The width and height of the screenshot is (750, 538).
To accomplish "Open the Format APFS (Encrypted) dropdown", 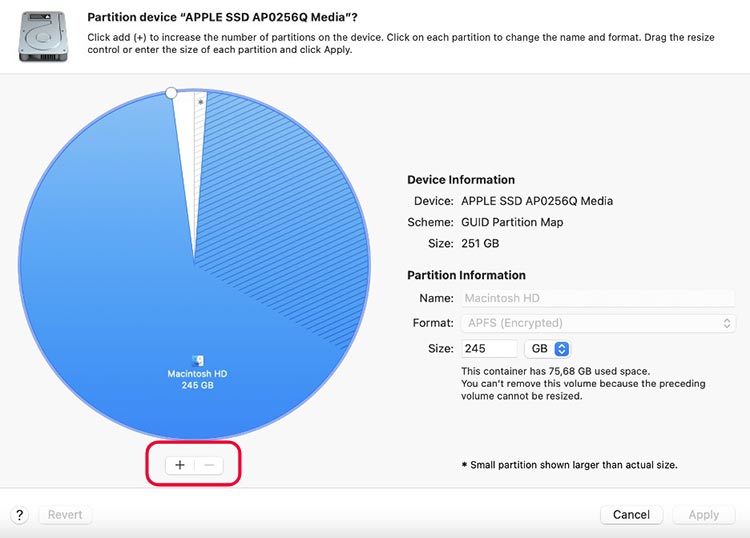I will 597,323.
